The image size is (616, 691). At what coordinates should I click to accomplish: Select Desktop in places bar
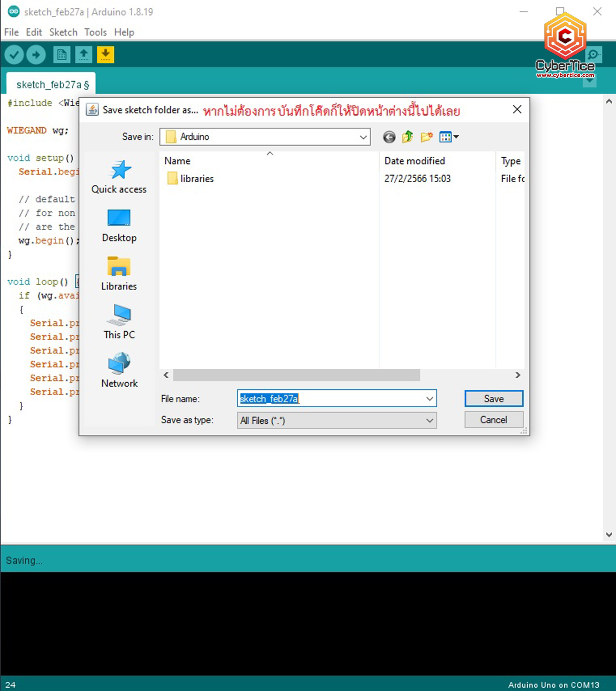tap(119, 226)
